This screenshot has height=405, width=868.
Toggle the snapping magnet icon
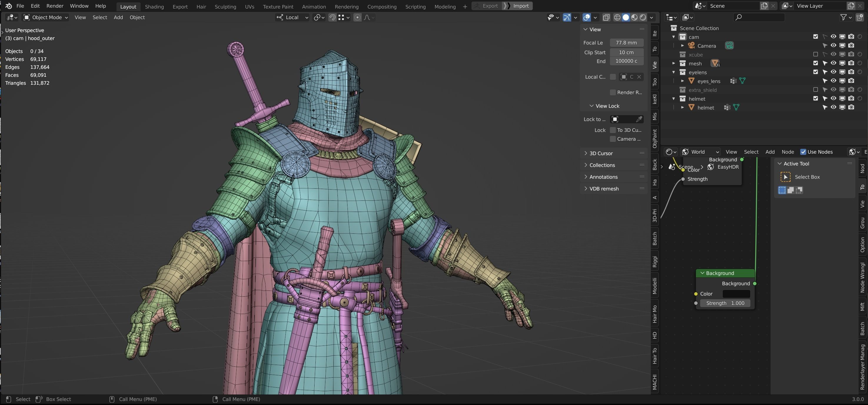pyautogui.click(x=332, y=17)
